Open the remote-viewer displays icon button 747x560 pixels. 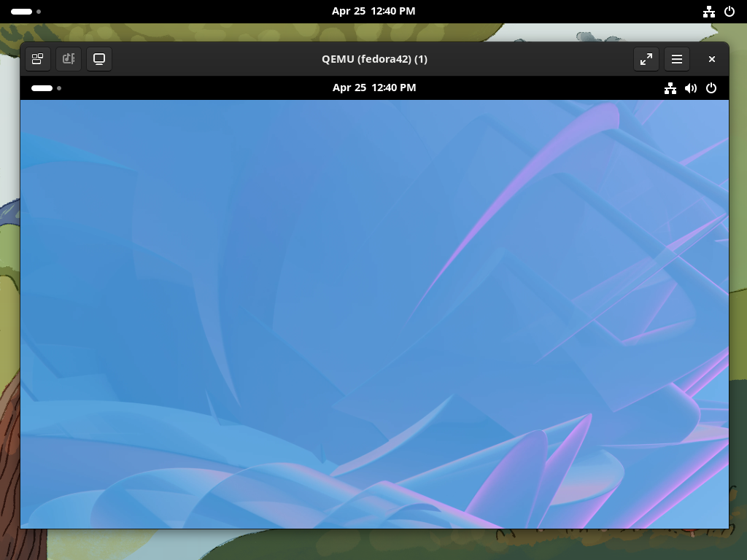click(38, 59)
